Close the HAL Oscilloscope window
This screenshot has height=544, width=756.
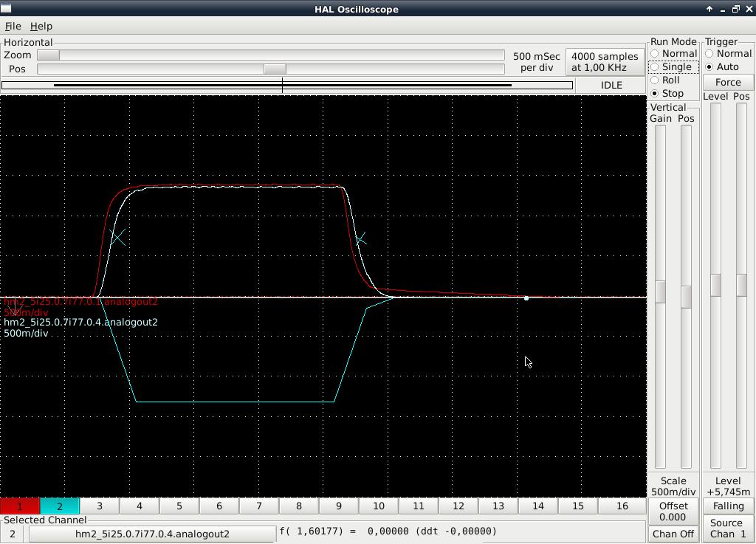(749, 9)
